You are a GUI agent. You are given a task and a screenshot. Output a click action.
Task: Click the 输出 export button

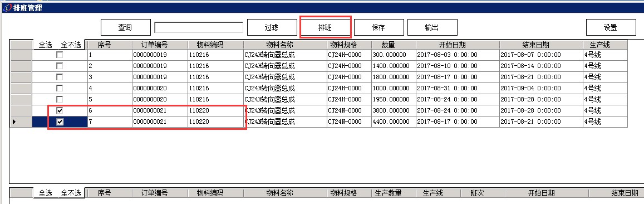pyautogui.click(x=432, y=27)
